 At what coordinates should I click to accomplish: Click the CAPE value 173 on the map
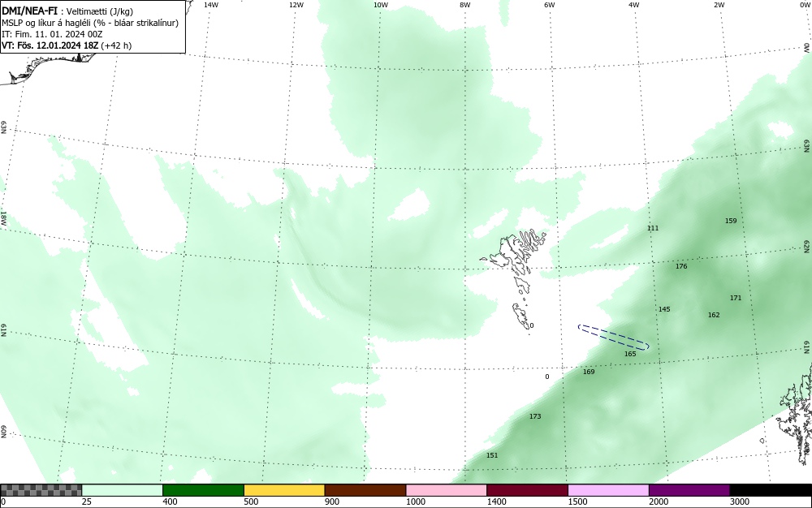[535, 416]
